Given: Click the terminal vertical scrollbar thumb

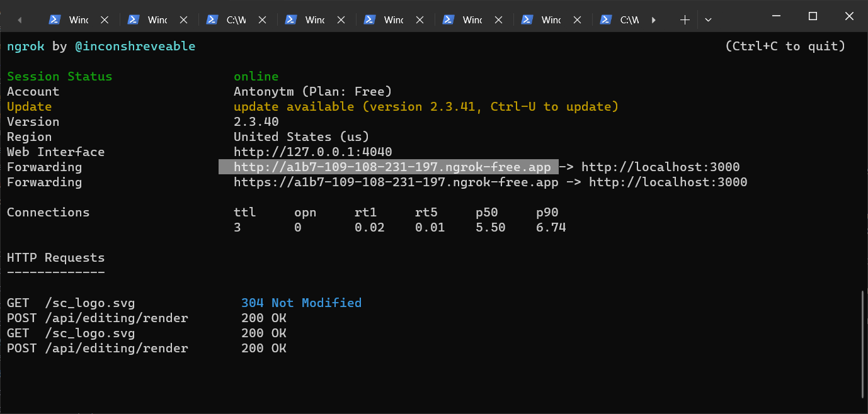Looking at the screenshot, I should point(863,344).
